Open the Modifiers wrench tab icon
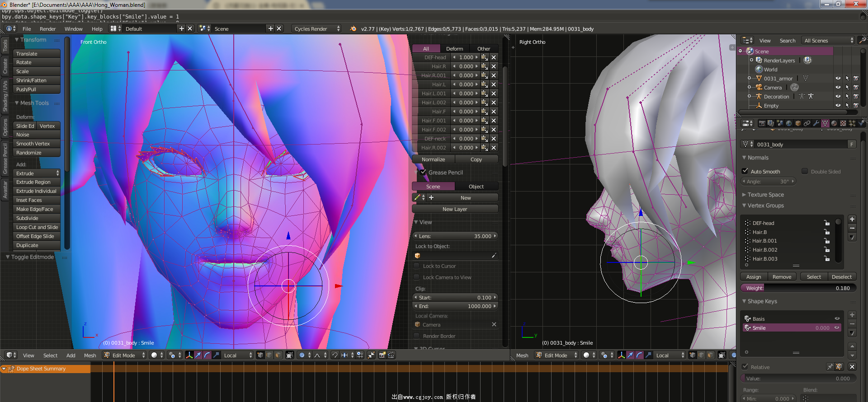 816,123
